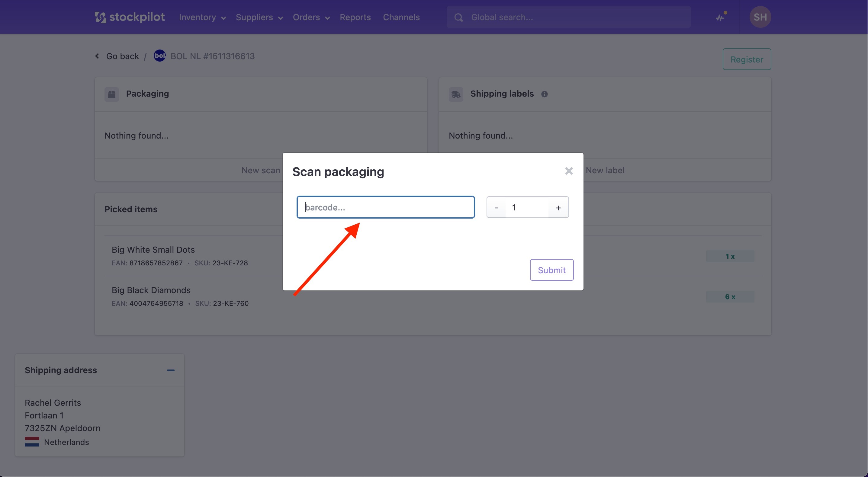Open the Inventory menu
The height and width of the screenshot is (477, 868).
pyautogui.click(x=202, y=17)
